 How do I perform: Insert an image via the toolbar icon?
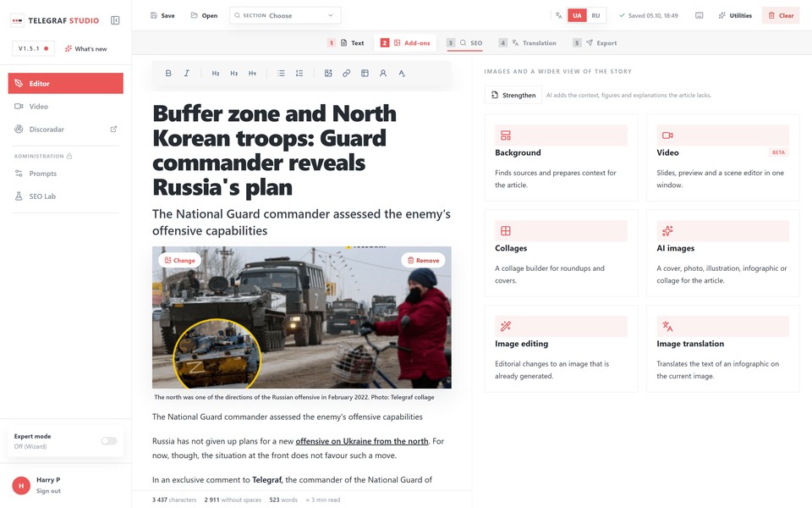pos(328,73)
